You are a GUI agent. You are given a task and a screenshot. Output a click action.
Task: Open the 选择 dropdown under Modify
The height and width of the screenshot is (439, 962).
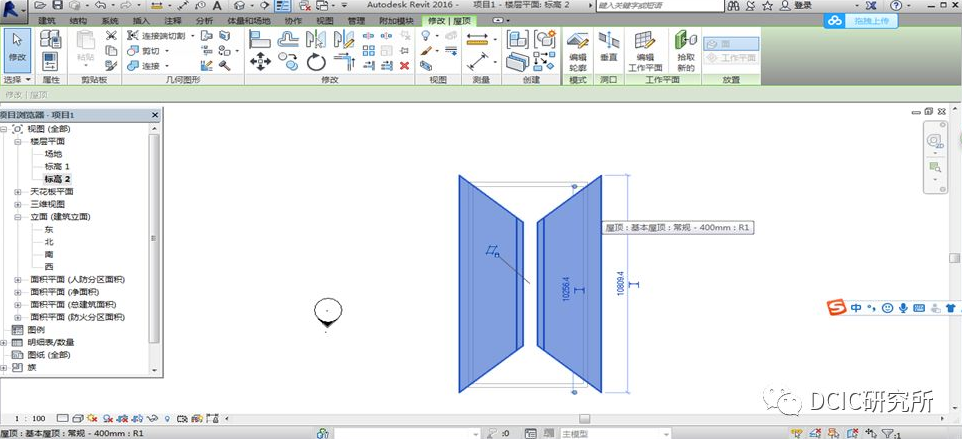17,80
